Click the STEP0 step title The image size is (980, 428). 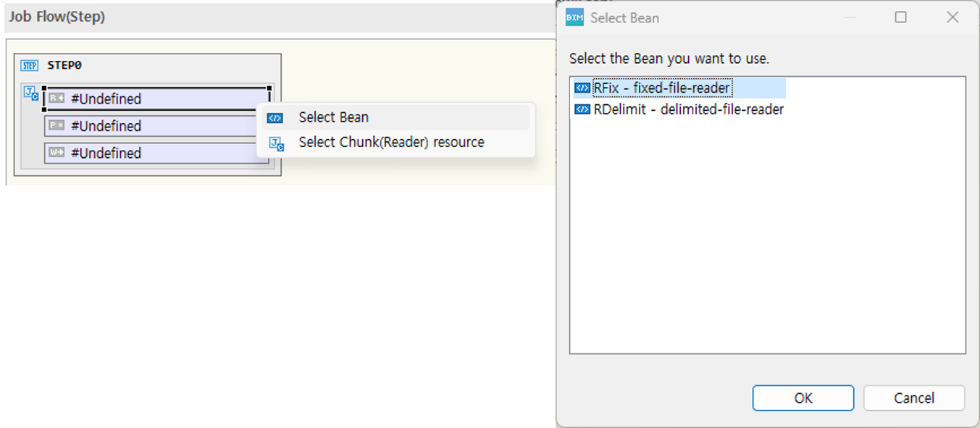64,65
